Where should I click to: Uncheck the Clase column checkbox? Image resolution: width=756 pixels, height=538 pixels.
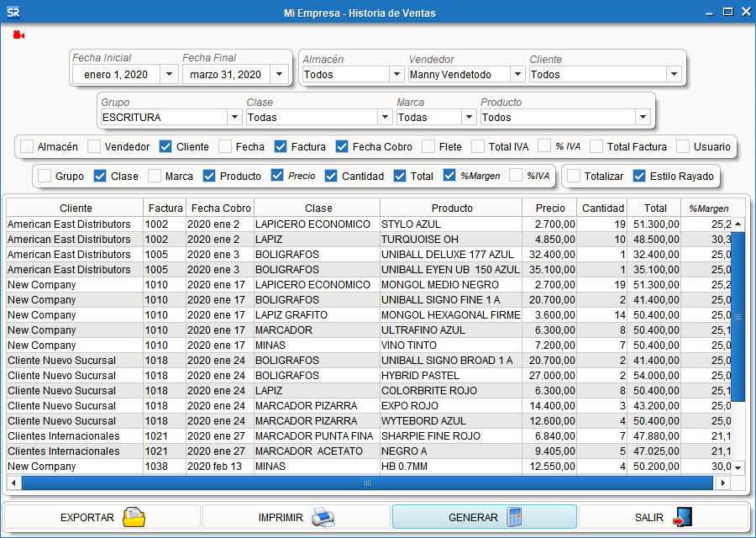[100, 177]
